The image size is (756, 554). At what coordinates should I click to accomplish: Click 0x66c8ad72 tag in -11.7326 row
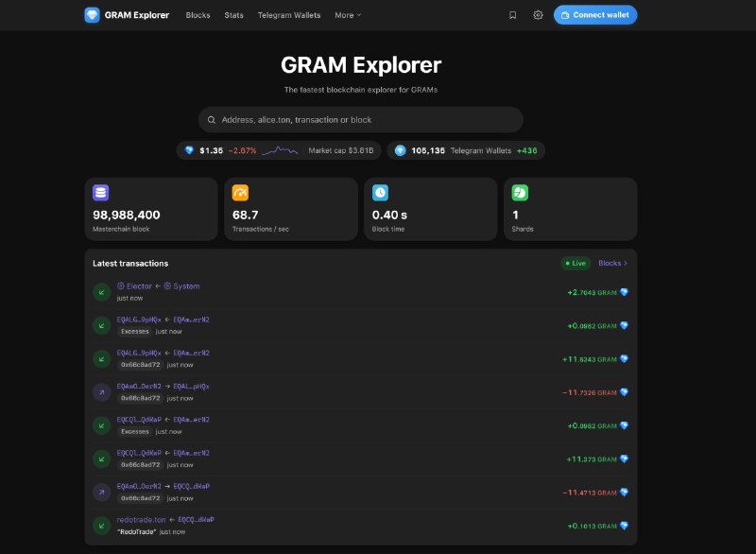click(140, 398)
